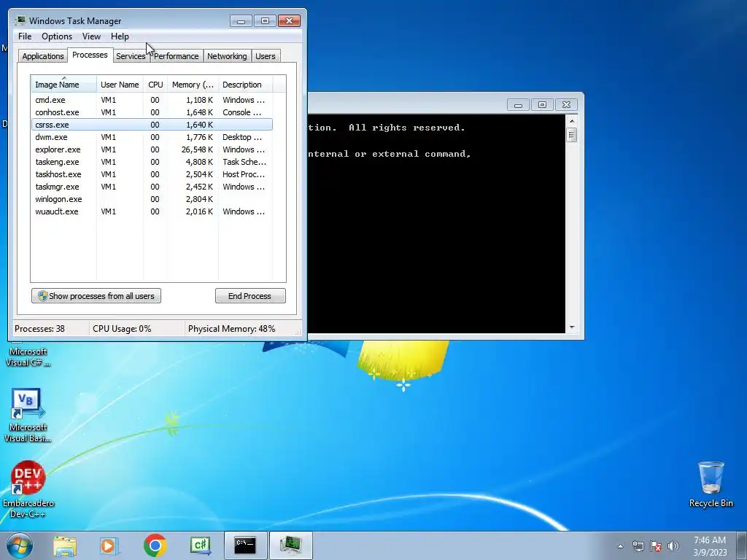Image resolution: width=747 pixels, height=560 pixels.
Task: Select the wuauclt.exe process row
Action: [152, 211]
